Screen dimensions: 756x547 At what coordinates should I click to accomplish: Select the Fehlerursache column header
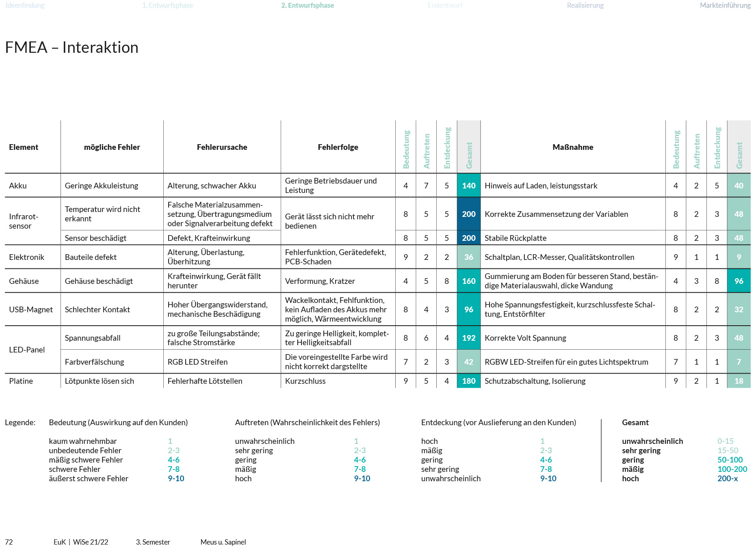tap(222, 147)
